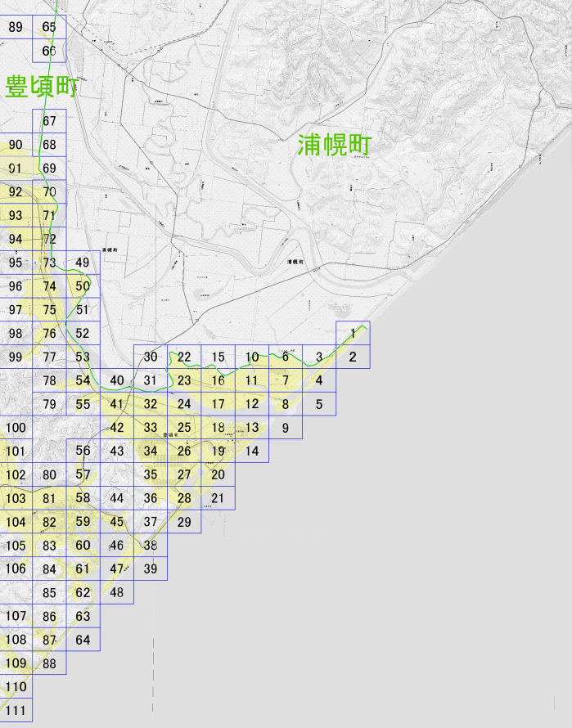Select grid cell 88

[49, 663]
